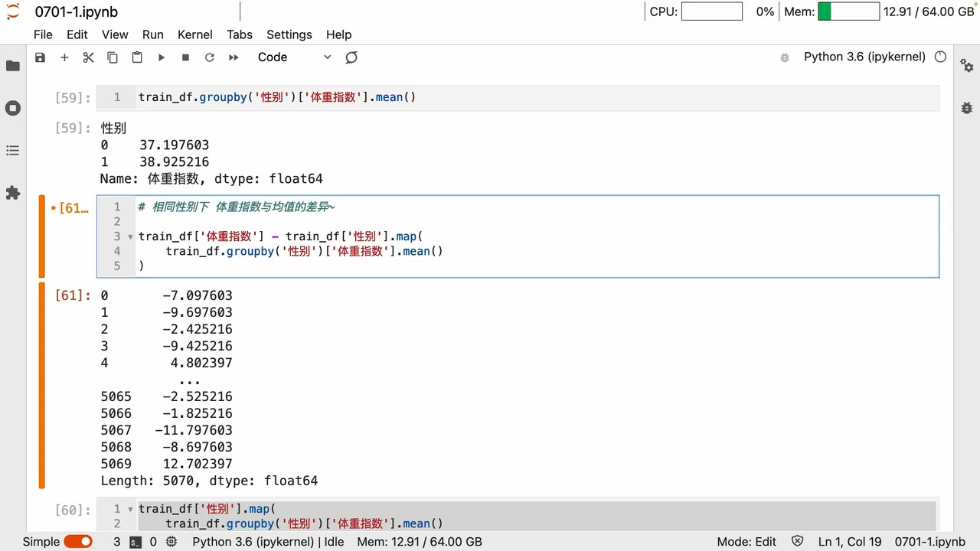Interrupt the kernel with the stop button
Image resolution: width=980 pixels, height=551 pixels.
(x=185, y=57)
